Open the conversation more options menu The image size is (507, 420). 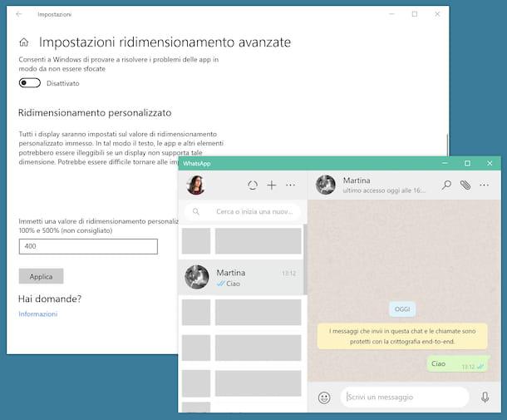coord(484,185)
